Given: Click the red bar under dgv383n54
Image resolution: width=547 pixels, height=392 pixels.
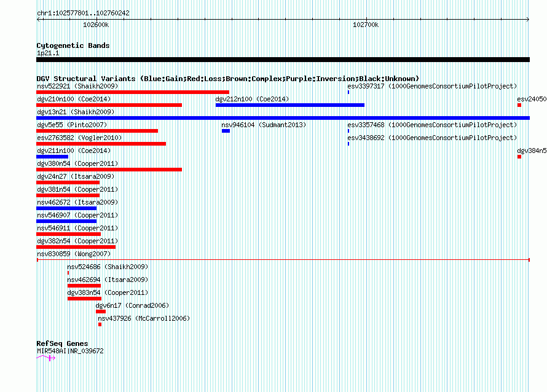Looking at the screenshot, I should point(84,299).
